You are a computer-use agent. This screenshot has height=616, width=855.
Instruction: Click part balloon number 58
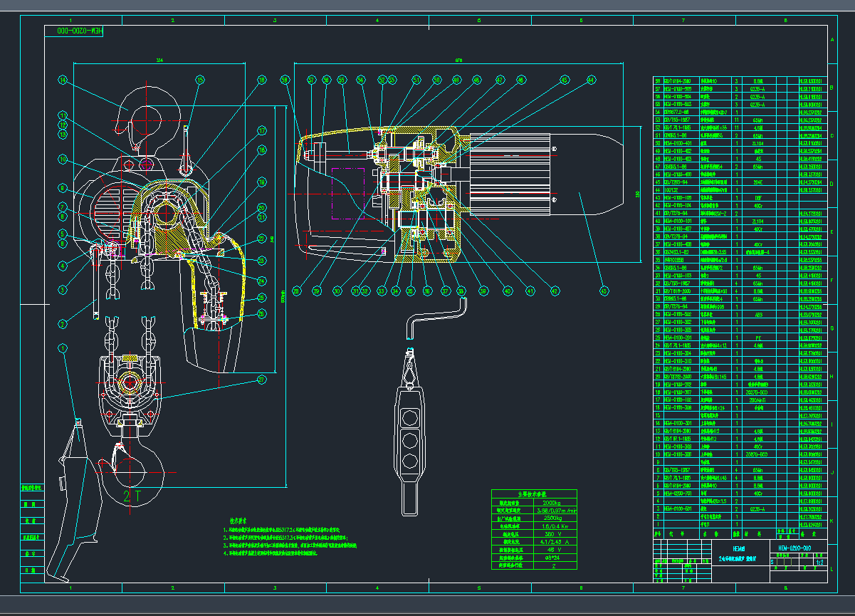[x=285, y=81]
